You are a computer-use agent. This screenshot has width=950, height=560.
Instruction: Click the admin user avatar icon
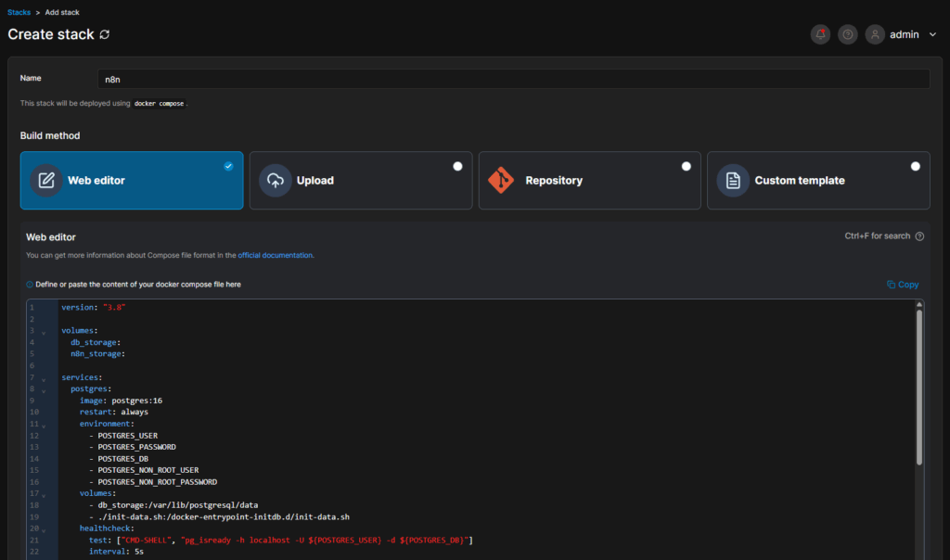[x=875, y=34]
